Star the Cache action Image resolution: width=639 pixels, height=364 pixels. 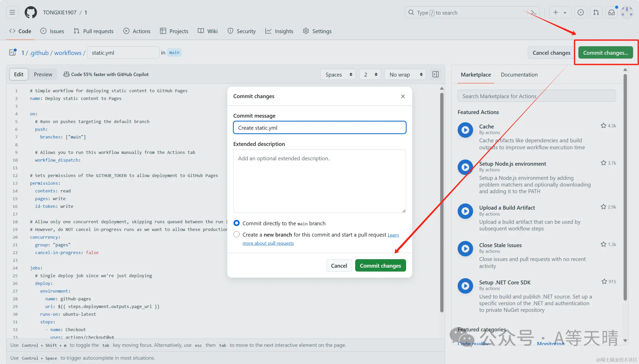603,126
